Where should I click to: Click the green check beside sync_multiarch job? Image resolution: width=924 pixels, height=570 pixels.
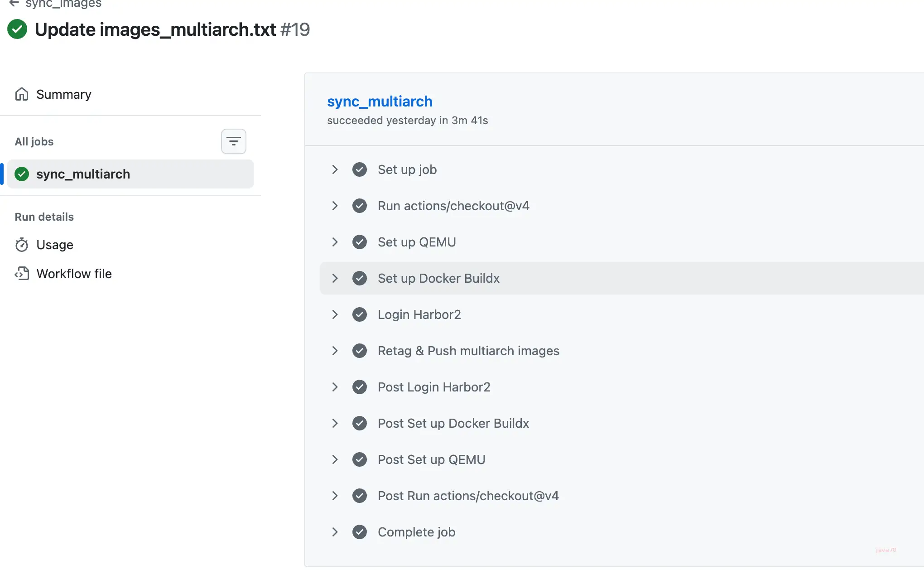pyautogui.click(x=21, y=174)
